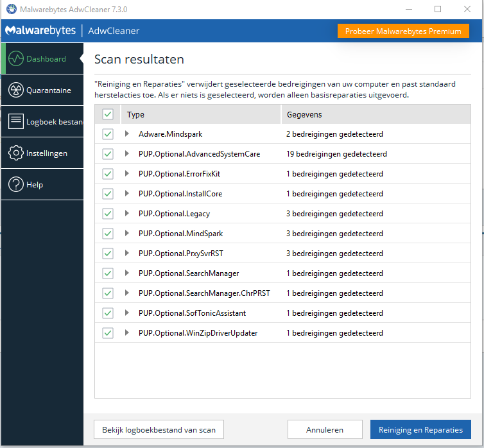Click the Quarantaine radiation icon
The height and width of the screenshot is (448, 484).
click(16, 90)
